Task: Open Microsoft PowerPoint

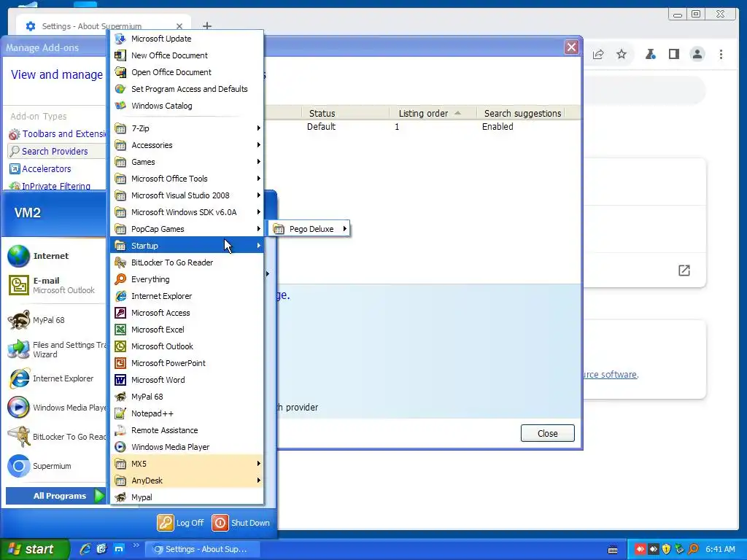Action: tap(187, 363)
